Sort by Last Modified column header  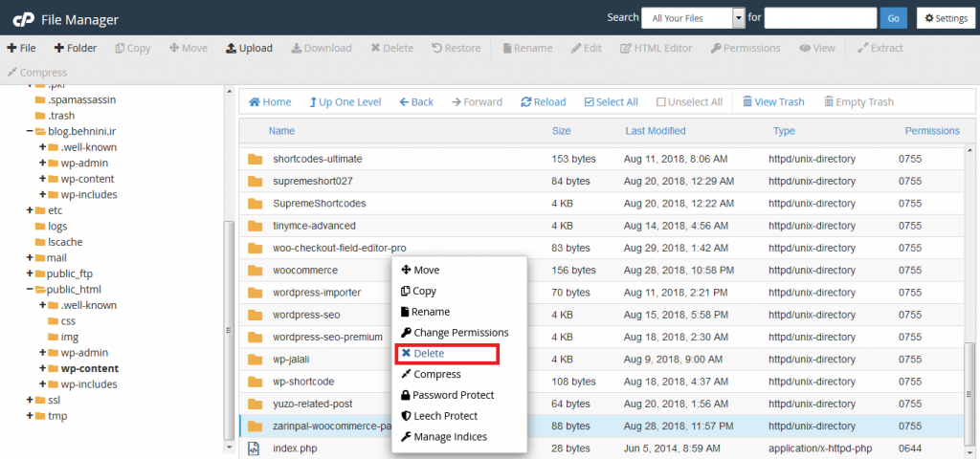tap(655, 130)
